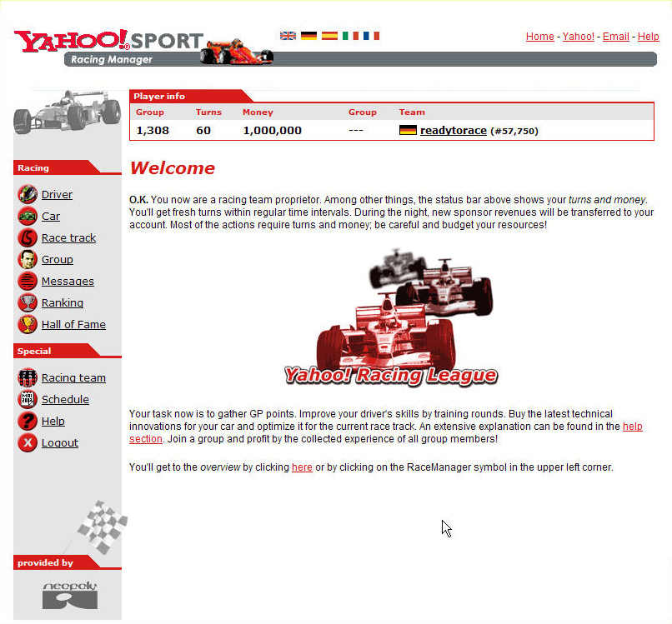Screen dimensions: 672x624
Task: Switch language with the French flag
Action: [x=371, y=36]
